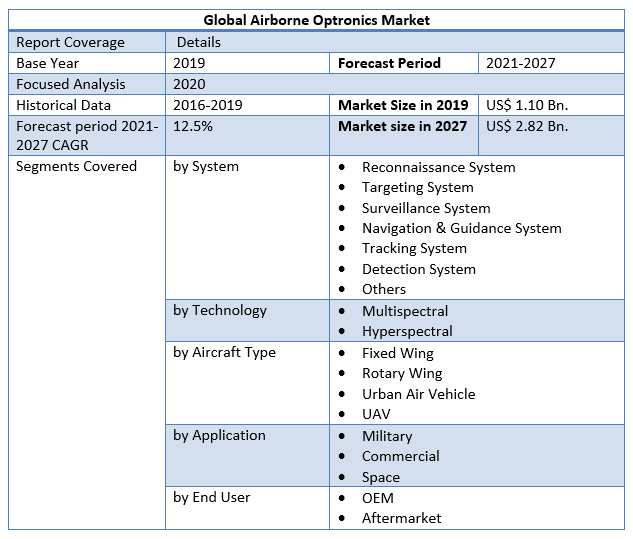Click the Reconnaissance System list item
The image size is (633, 539).
tap(438, 167)
